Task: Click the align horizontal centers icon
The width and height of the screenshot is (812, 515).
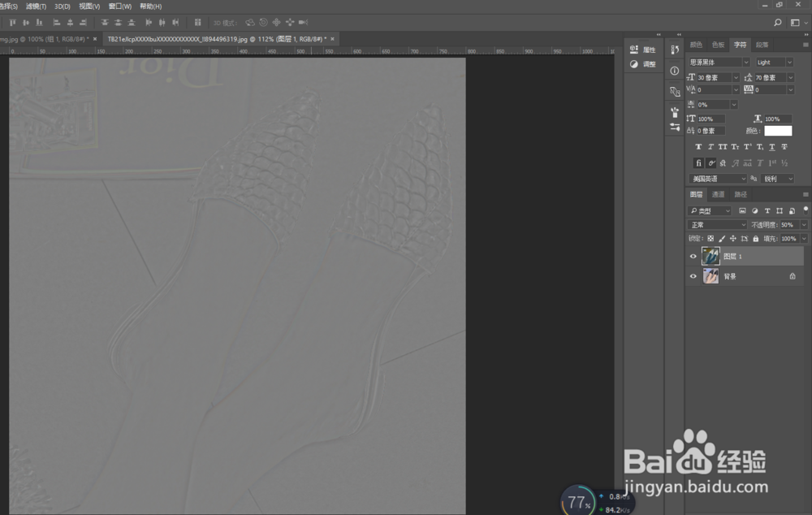Action: tap(70, 22)
